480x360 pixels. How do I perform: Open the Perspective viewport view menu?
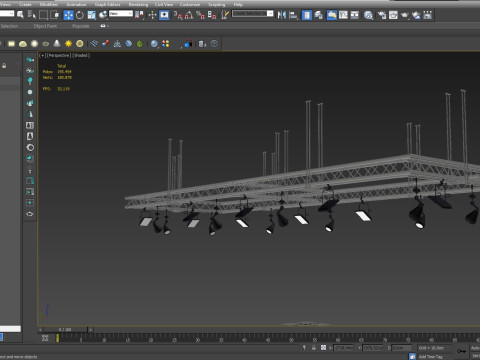point(59,55)
